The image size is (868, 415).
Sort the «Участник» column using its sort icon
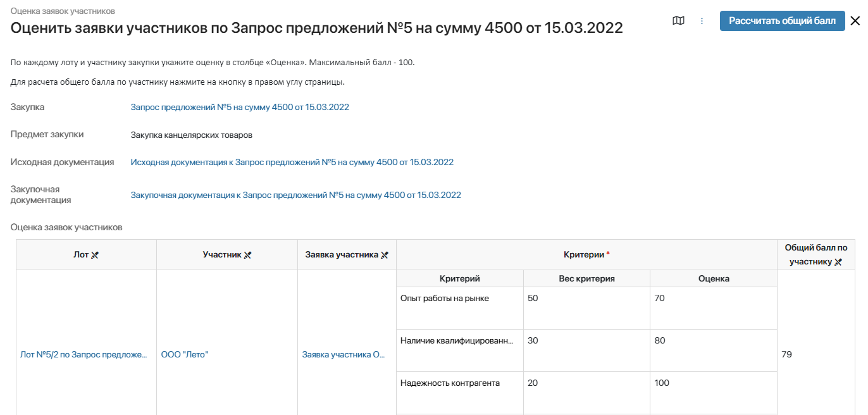[x=247, y=254]
